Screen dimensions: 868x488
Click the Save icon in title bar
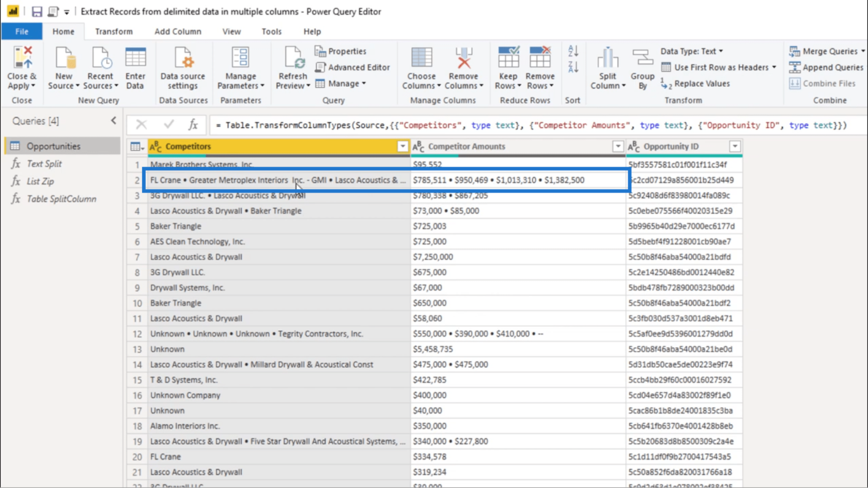(x=37, y=11)
